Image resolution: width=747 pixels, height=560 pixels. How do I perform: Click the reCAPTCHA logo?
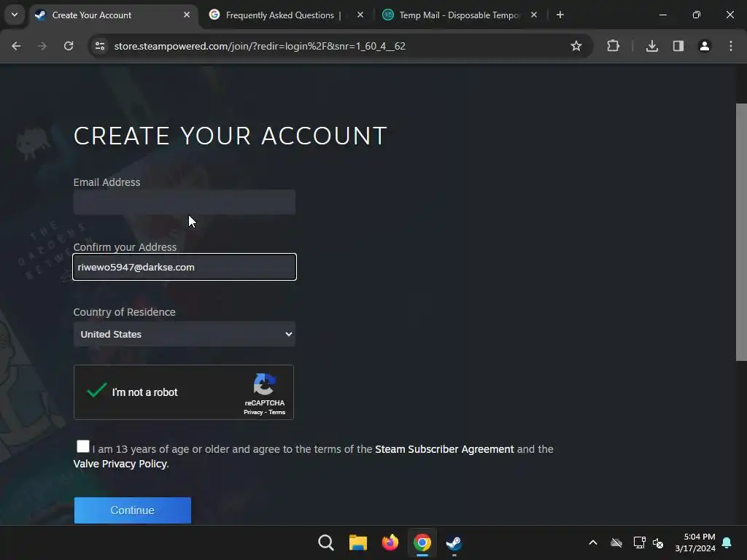coord(264,384)
